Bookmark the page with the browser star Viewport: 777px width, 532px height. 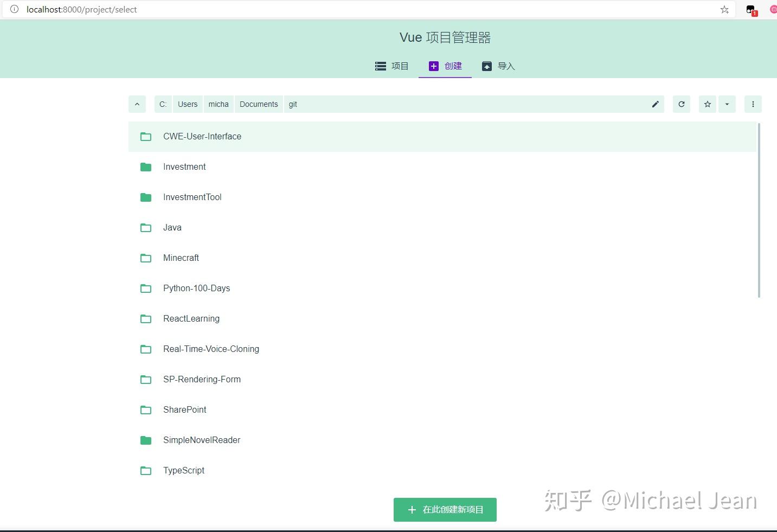tap(724, 9)
